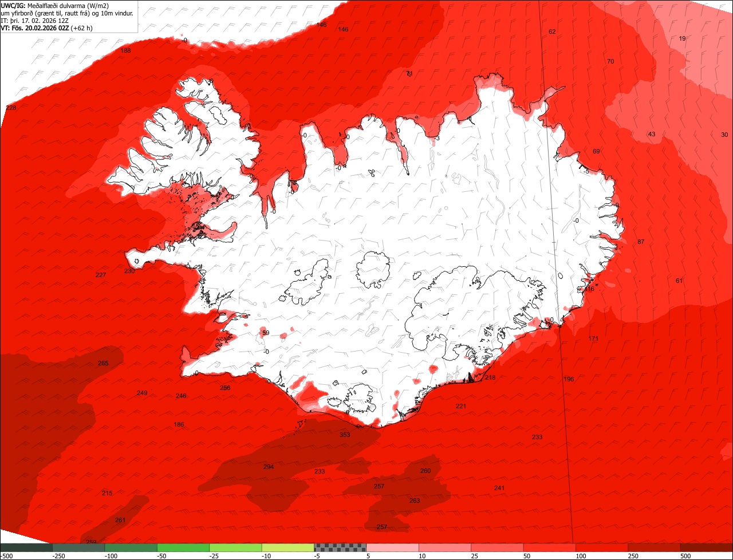
Task: Click the map value 186
Action: [179, 424]
